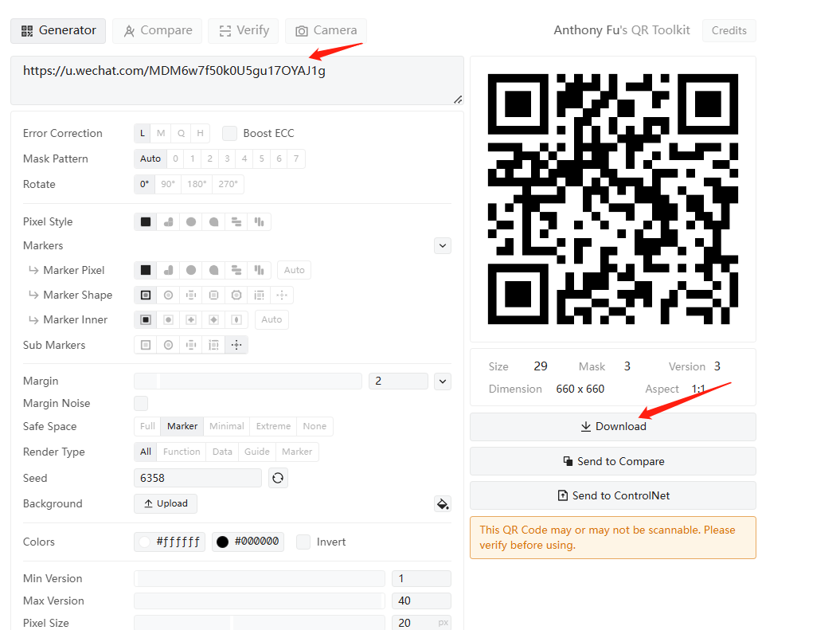
Task: Open the Compare tab
Action: [x=158, y=30]
